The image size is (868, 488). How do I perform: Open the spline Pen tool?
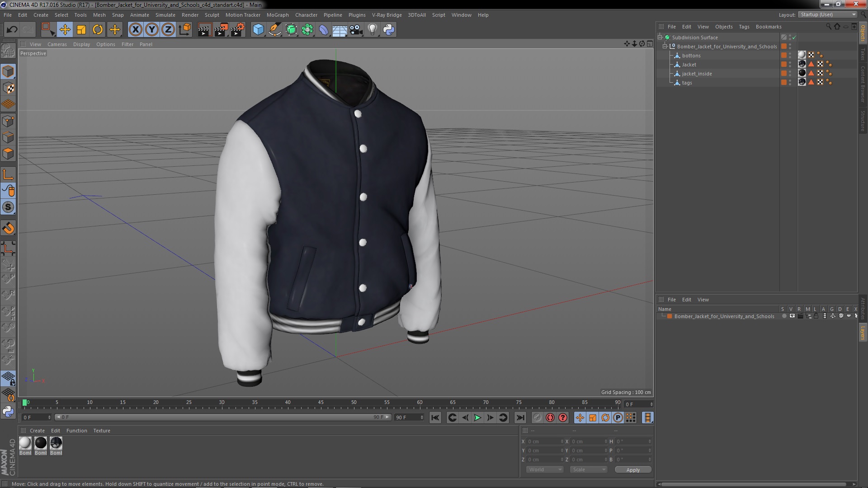[x=274, y=30]
